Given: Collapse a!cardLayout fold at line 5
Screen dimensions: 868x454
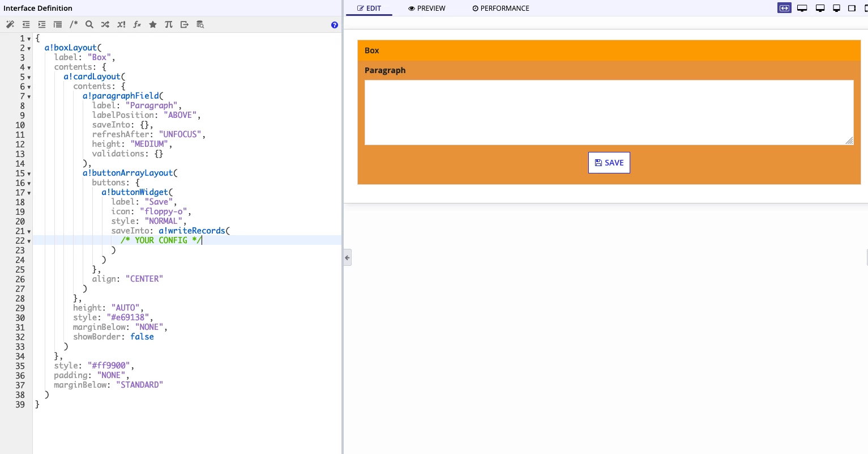Looking at the screenshot, I should point(29,77).
